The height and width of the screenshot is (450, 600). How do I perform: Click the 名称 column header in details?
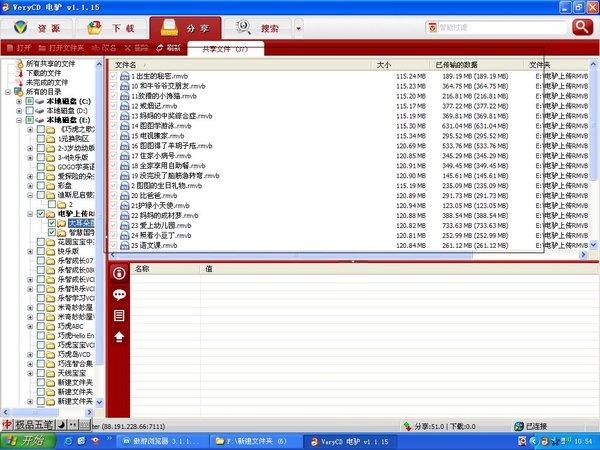click(165, 269)
